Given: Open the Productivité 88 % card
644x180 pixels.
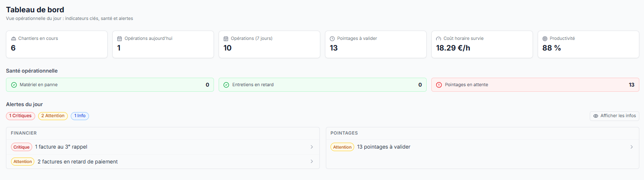Looking at the screenshot, I should (x=588, y=44).
